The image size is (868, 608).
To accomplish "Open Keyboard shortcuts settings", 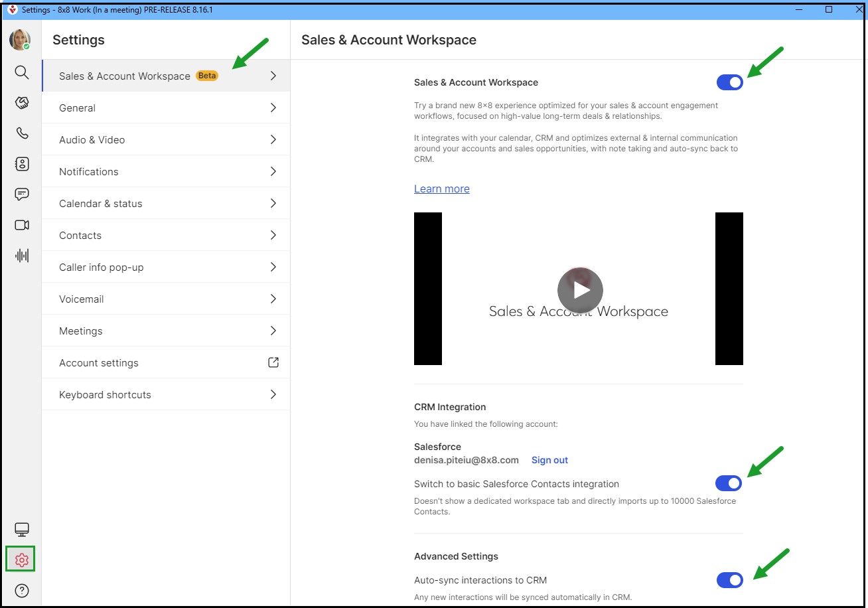I will 166,394.
